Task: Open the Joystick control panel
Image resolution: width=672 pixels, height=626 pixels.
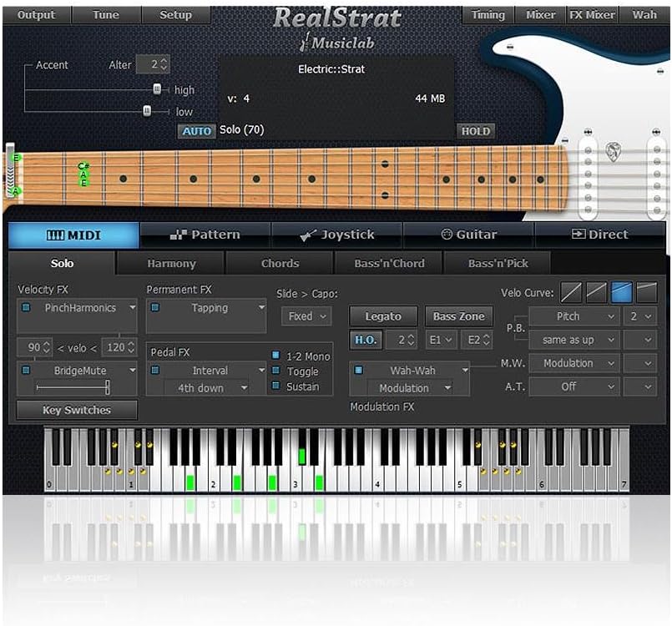Action: point(337,235)
